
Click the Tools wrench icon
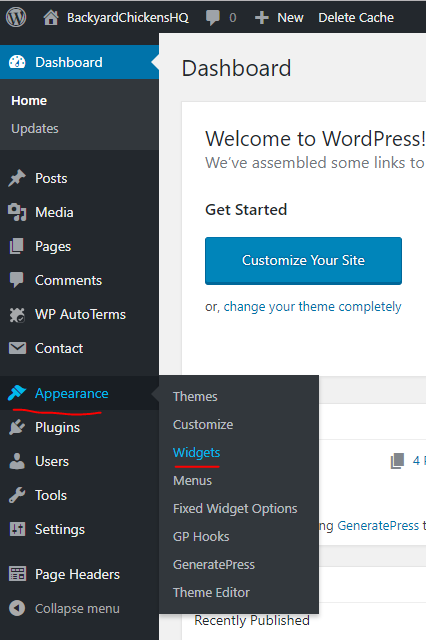click(17, 495)
